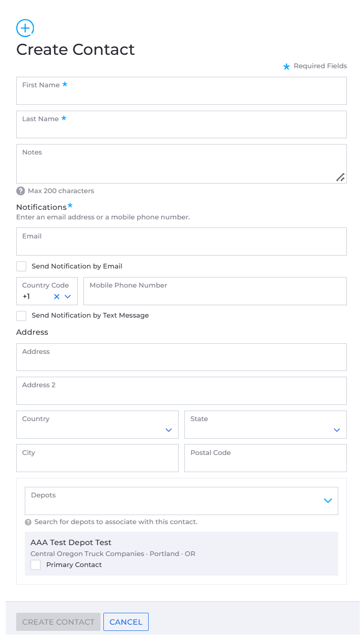Check Send Notification by Text Message

(21, 316)
